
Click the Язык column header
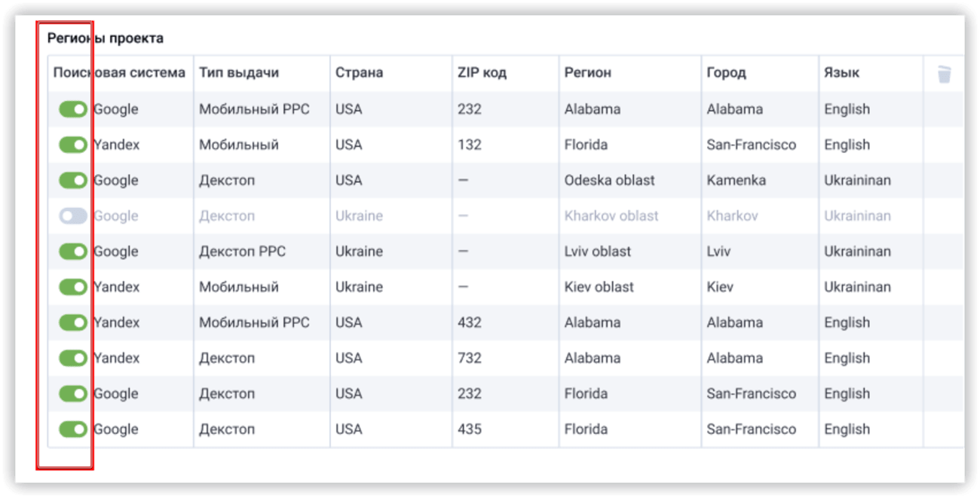tap(841, 73)
